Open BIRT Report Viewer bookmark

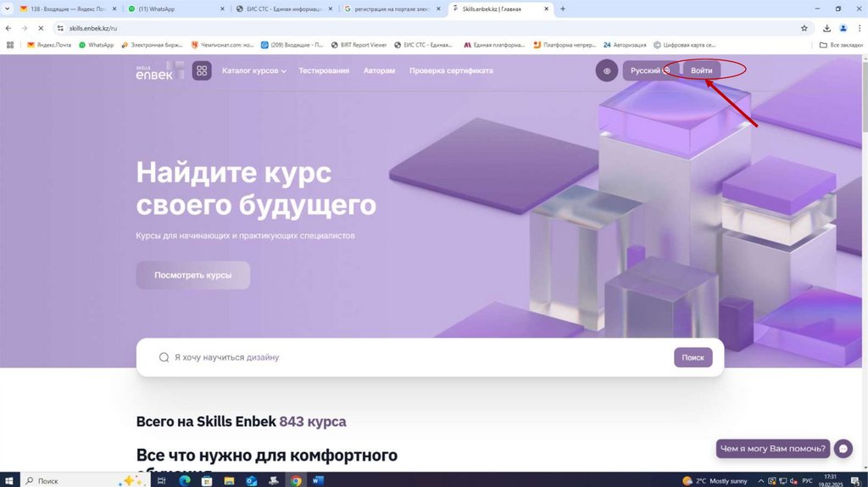359,45
